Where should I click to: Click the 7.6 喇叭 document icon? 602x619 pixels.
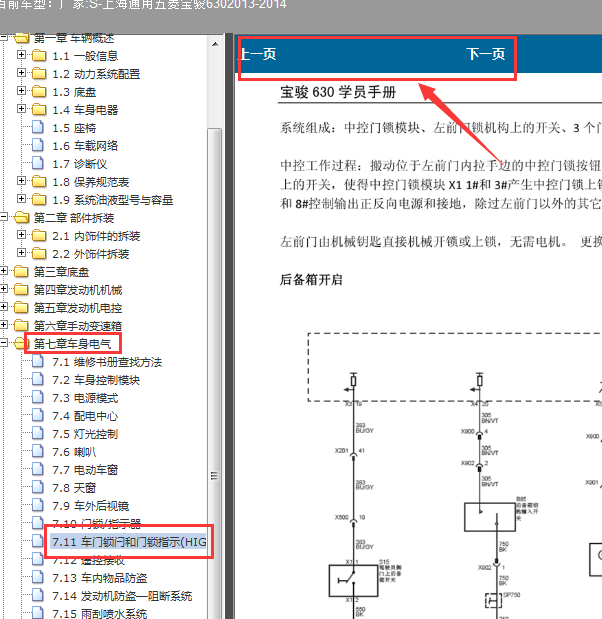click(38, 452)
